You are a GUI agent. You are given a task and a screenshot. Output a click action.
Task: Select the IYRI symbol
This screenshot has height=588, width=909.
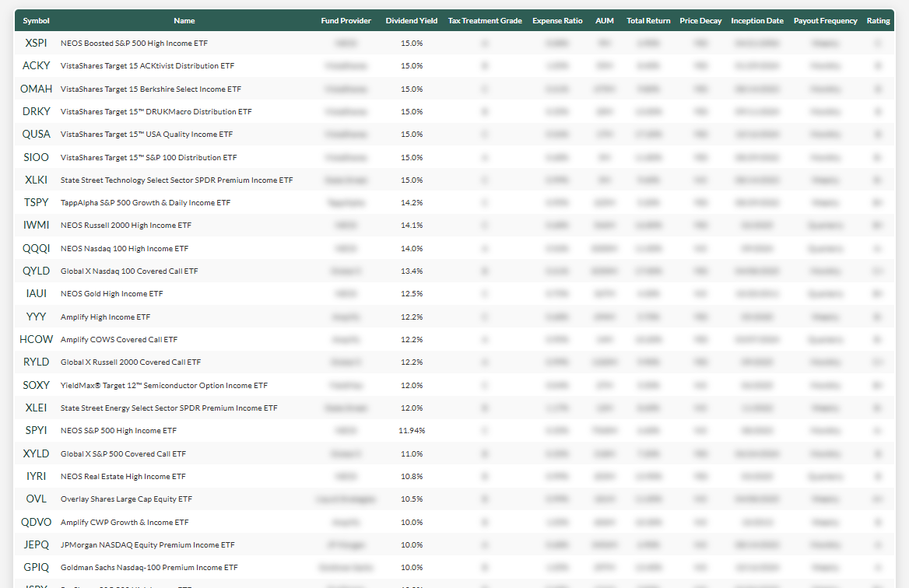(x=36, y=476)
